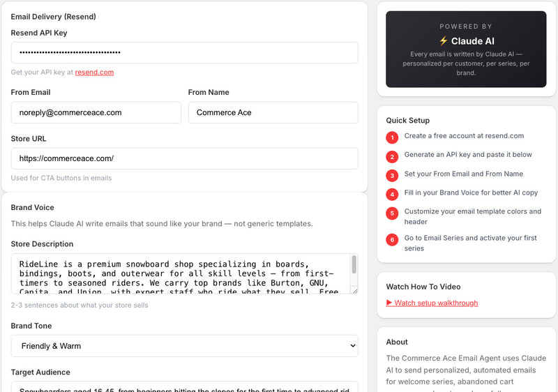Click the "Brand Tone" label
The height and width of the screenshot is (392, 558).
[x=31, y=326]
